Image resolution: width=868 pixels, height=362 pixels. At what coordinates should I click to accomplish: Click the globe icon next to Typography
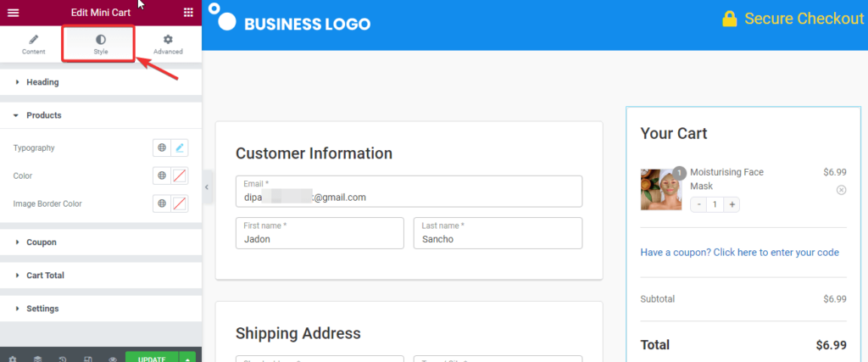point(162,148)
